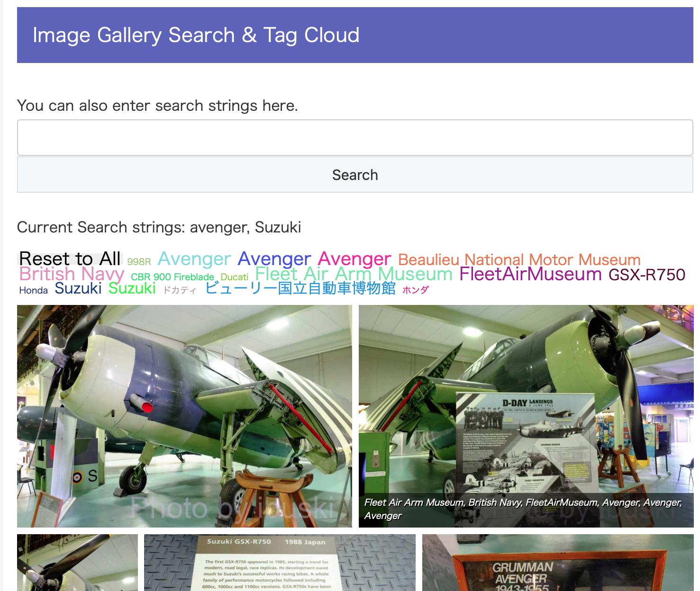Select the CBR 900 Fireblade tag
The height and width of the screenshot is (591, 700).
173,277
